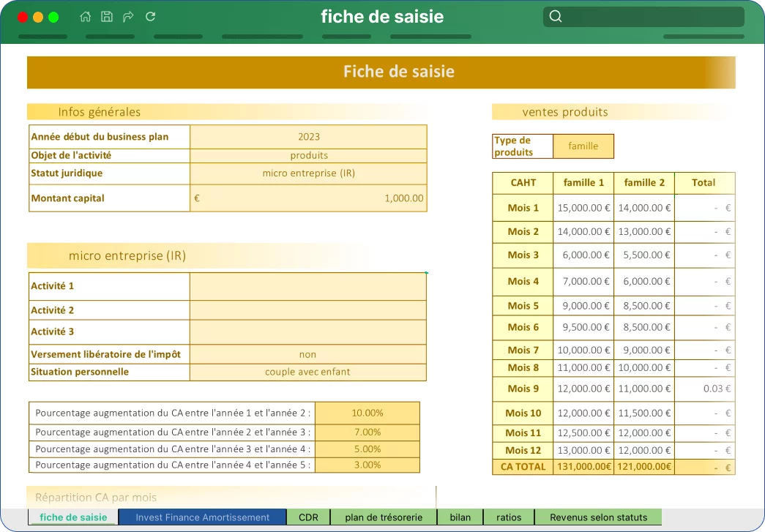This screenshot has width=765, height=532.
Task: Click the refresh icon in title bar
Action: pyautogui.click(x=150, y=17)
